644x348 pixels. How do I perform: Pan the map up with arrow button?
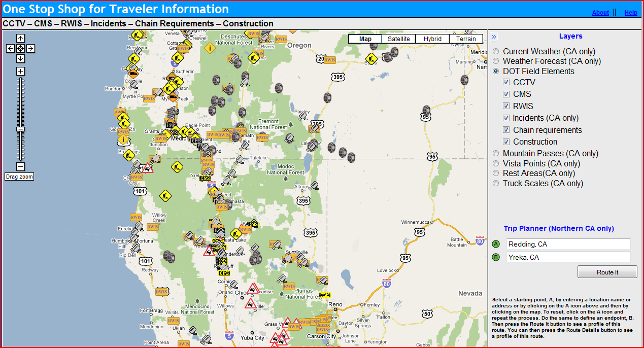(20, 38)
